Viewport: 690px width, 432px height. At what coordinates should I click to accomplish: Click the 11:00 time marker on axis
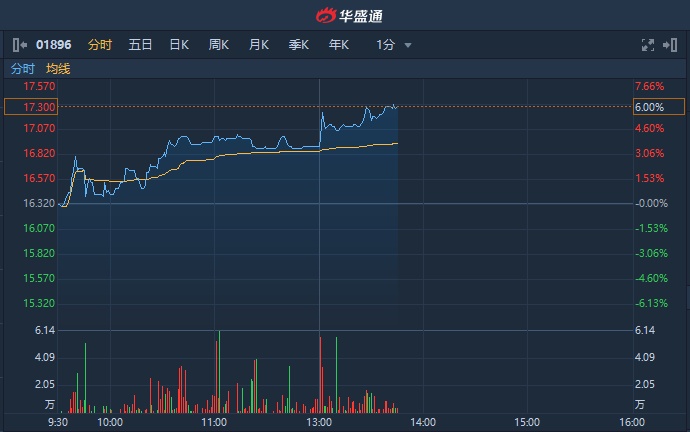214,422
